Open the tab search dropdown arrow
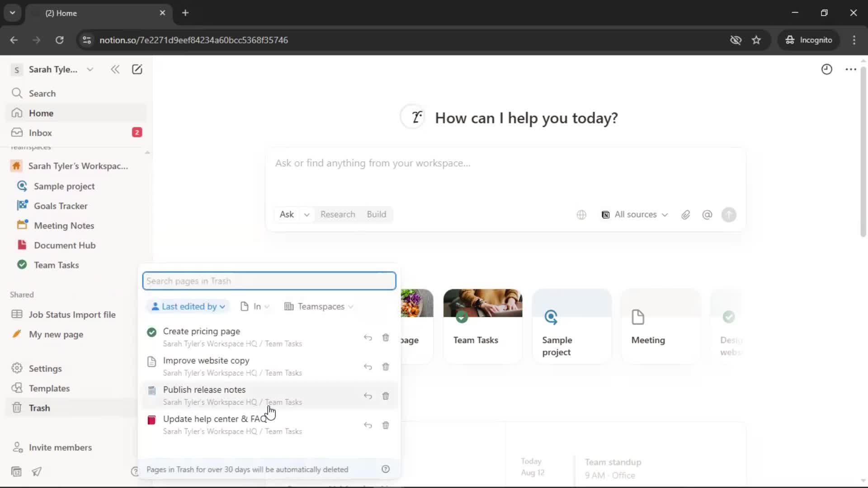Viewport: 868px width, 488px height. pyautogui.click(x=12, y=13)
